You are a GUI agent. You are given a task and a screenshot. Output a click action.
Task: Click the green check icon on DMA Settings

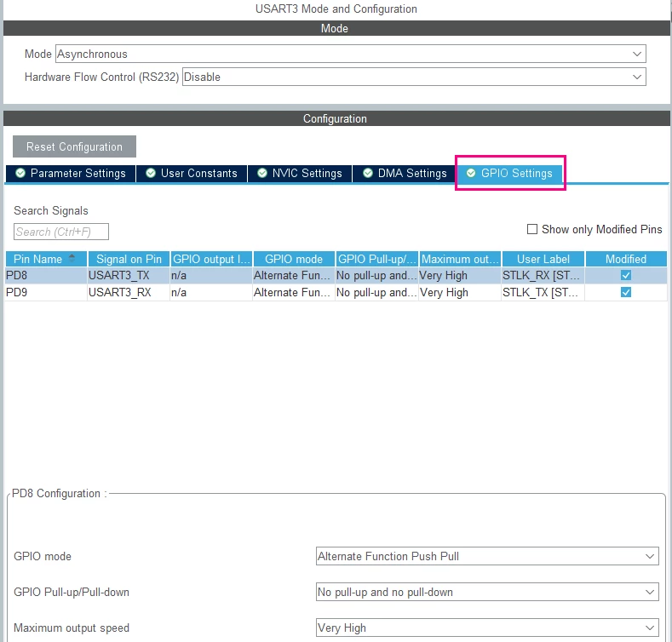pos(368,173)
